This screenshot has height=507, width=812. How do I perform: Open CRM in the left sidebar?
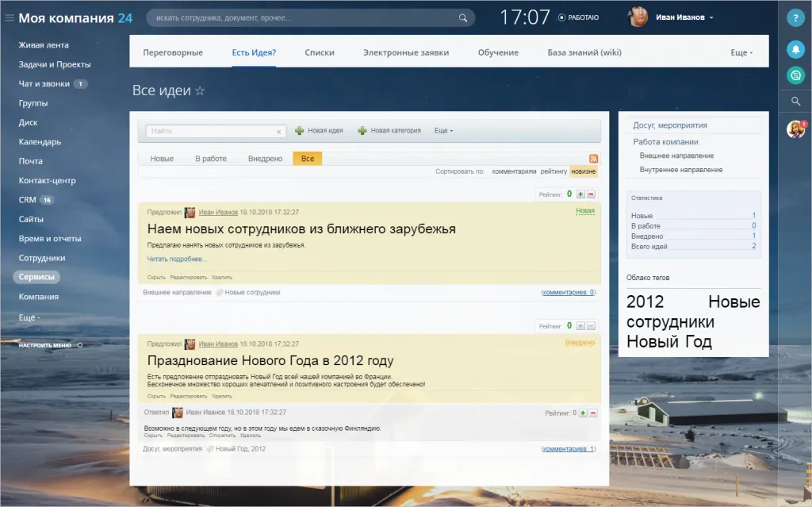click(x=28, y=200)
